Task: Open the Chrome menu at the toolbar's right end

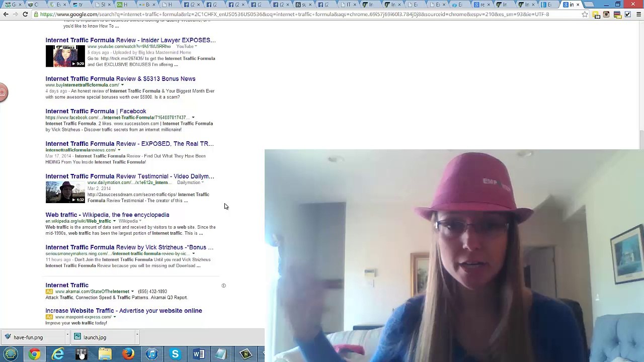Action: pyautogui.click(x=638, y=15)
